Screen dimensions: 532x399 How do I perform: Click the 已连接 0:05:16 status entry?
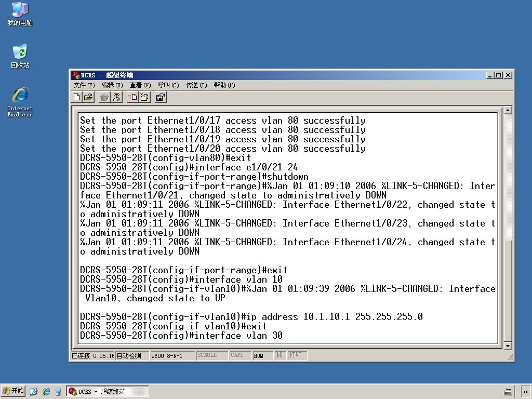pyautogui.click(x=92, y=355)
